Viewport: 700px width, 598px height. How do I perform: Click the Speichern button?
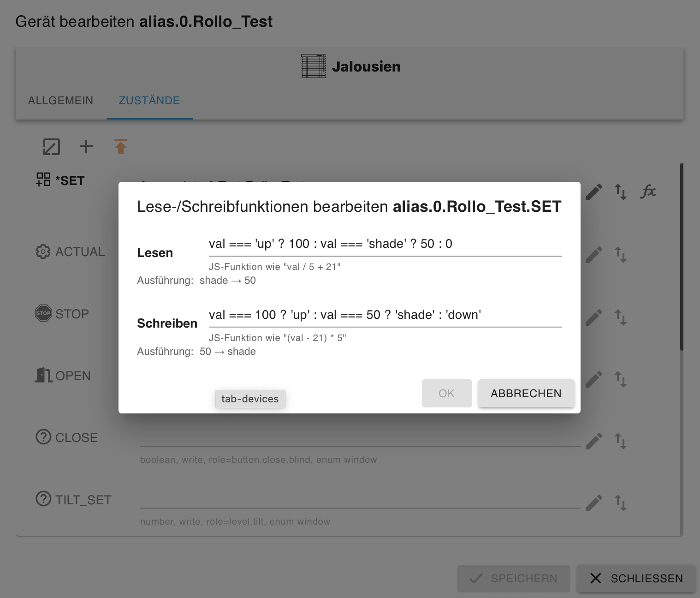point(513,578)
